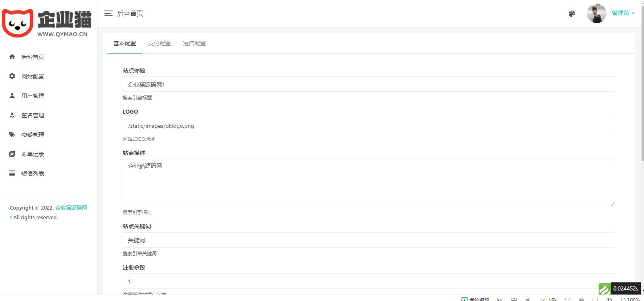Click the 搜索引擎标题 hint text
Screen dimensions: 644x301
pos(137,98)
